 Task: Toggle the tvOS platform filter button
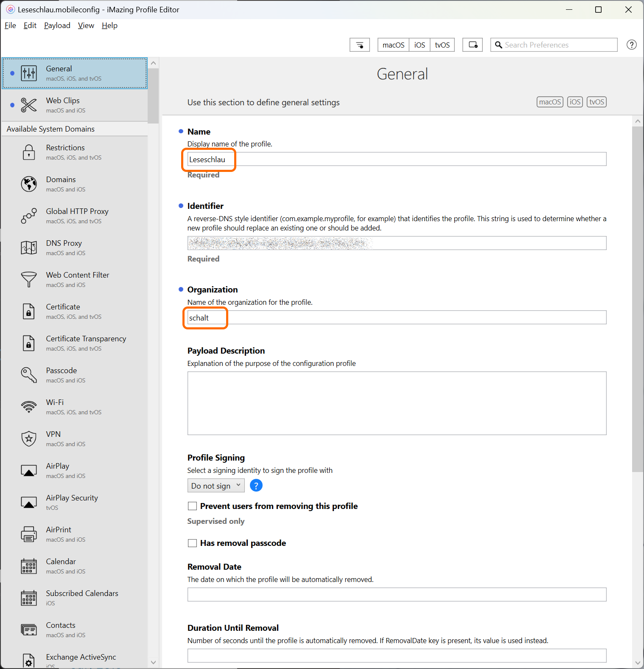[442, 45]
